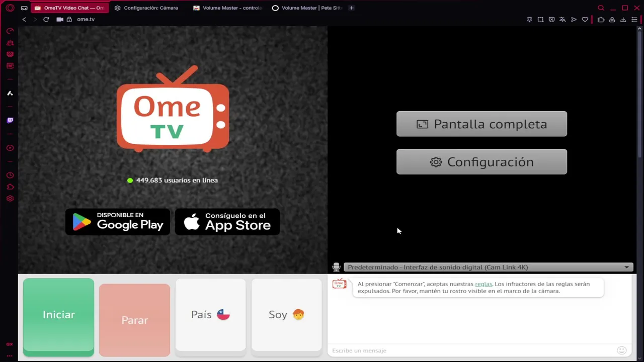The width and height of the screenshot is (644, 362).
Task: Open the sidebar History clock icon
Action: [10, 175]
